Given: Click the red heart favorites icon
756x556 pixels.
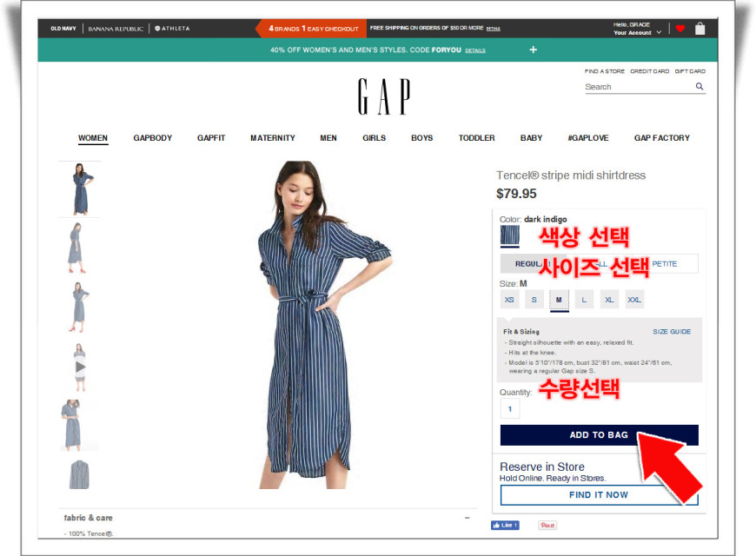Looking at the screenshot, I should (680, 29).
